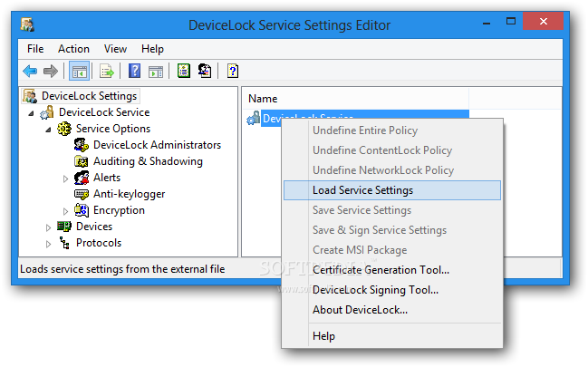Select Devices tree label
Screen dimensions: 588x367
(94, 227)
